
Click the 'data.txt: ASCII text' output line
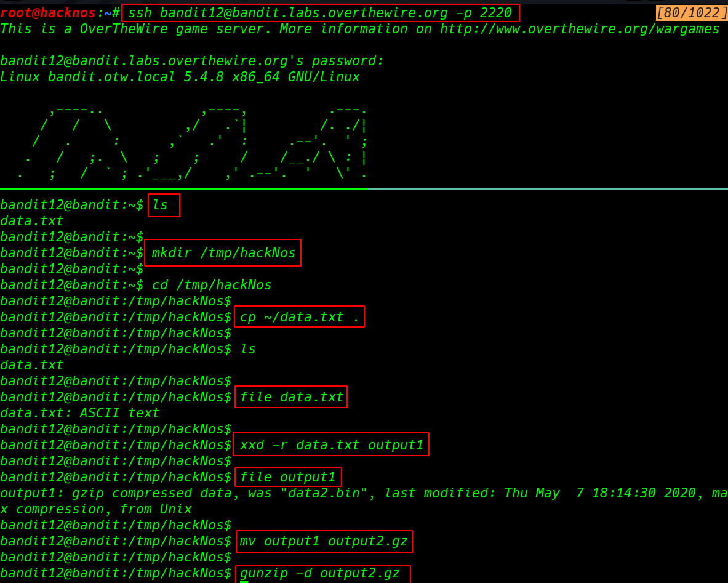click(80, 413)
